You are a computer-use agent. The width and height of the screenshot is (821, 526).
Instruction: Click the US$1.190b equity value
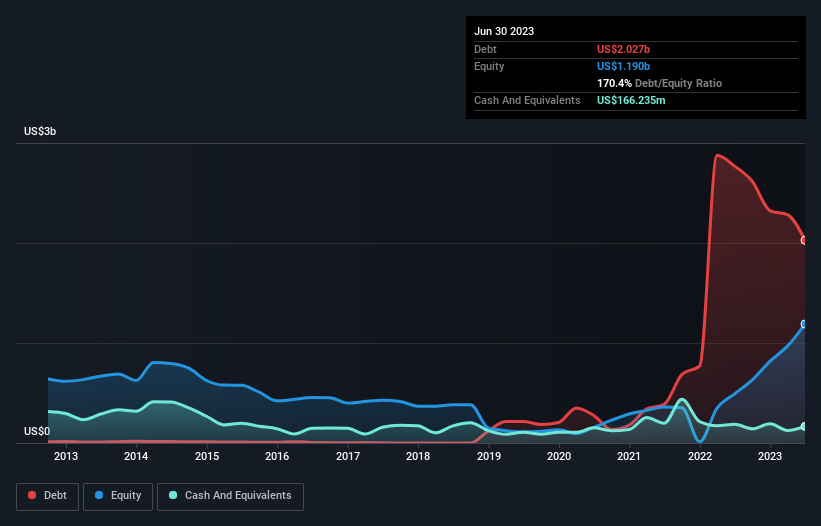point(623,66)
